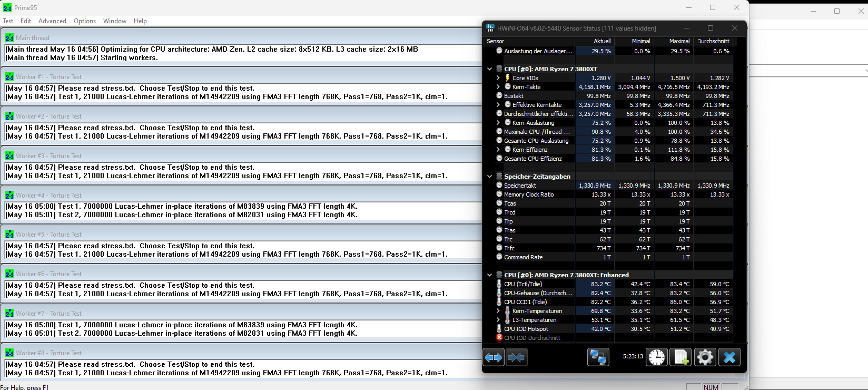Expand the L3-Temperaturen row
This screenshot has width=868, height=390.
(498, 320)
